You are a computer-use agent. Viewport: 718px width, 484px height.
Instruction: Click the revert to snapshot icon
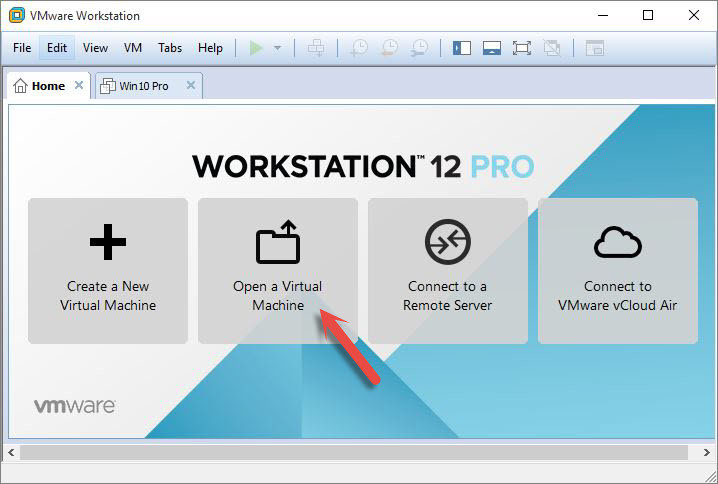[389, 48]
